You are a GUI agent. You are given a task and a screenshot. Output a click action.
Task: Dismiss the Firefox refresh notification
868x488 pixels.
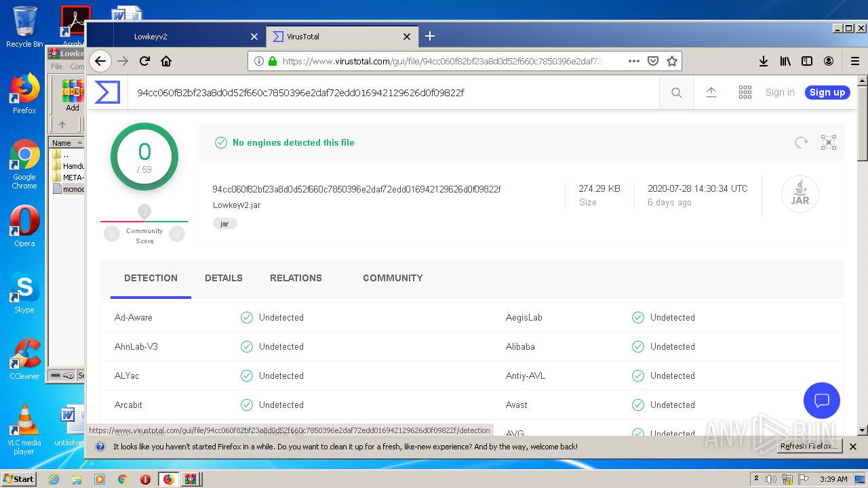853,447
